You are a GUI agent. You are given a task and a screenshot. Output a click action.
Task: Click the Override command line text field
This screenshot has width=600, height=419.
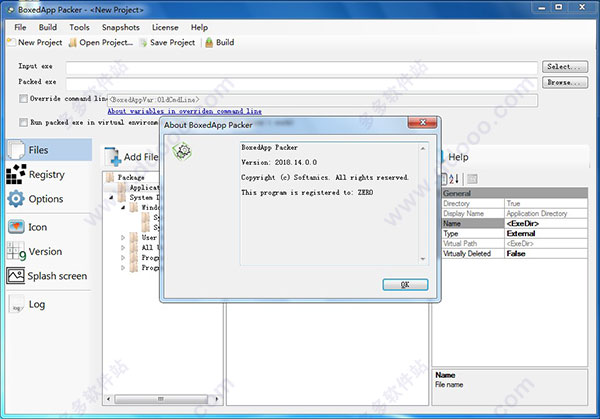[322, 100]
